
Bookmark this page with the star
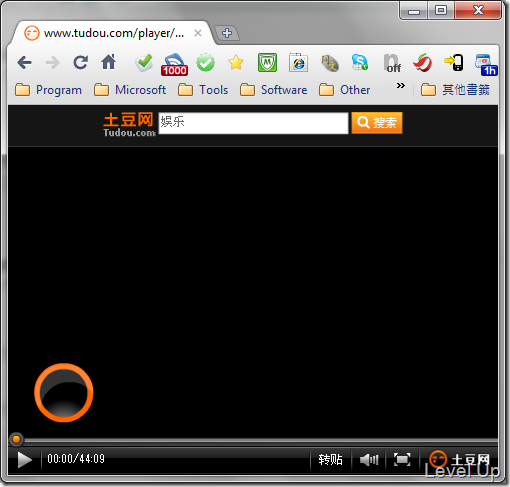tap(236, 62)
